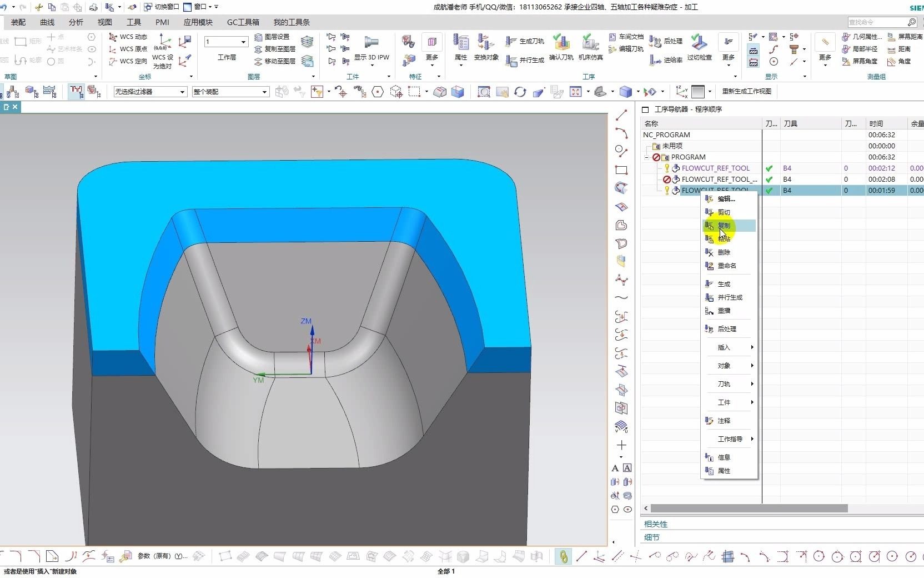Open the 应用模块 ribbon tab
This screenshot has height=578, width=924.
tap(198, 22)
